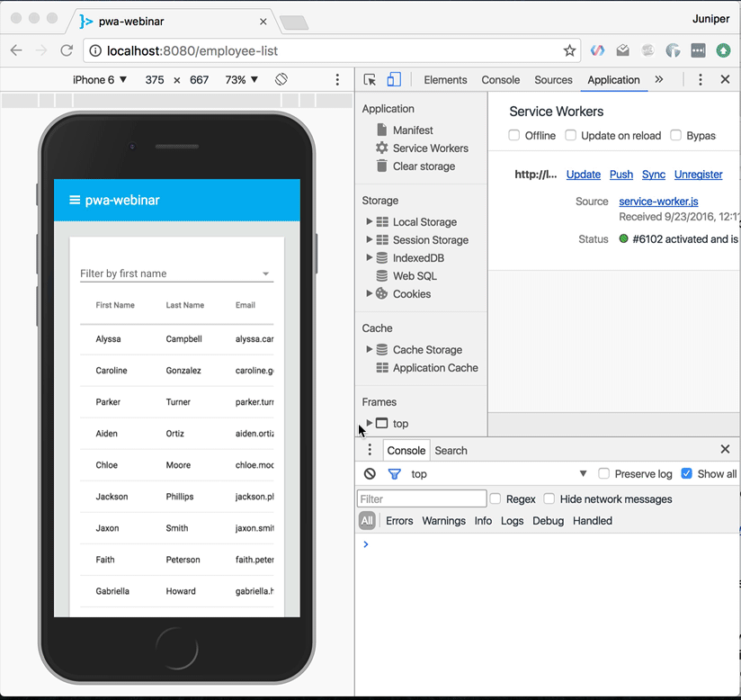
Task: Click the inspect element picker icon
Action: (370, 80)
